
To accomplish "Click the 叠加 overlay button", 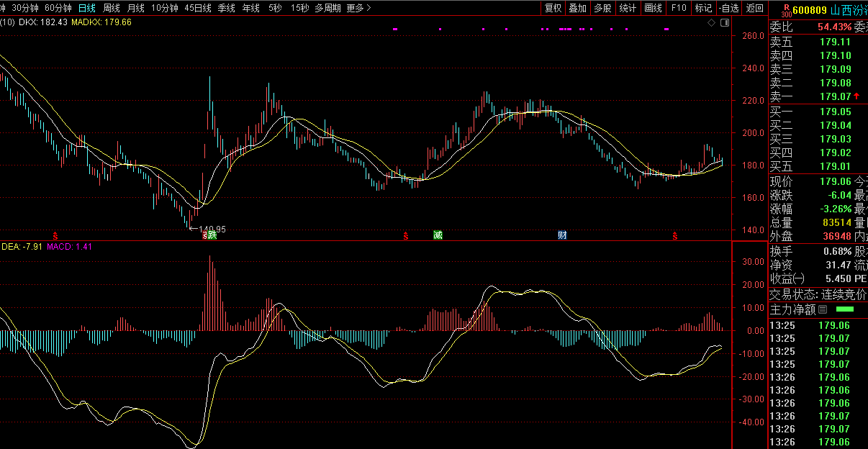I will point(577,8).
